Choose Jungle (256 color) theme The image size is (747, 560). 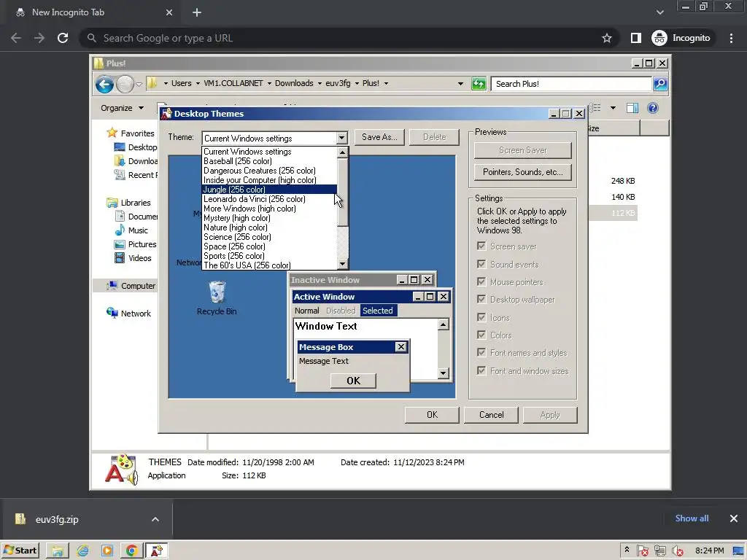[270, 190]
